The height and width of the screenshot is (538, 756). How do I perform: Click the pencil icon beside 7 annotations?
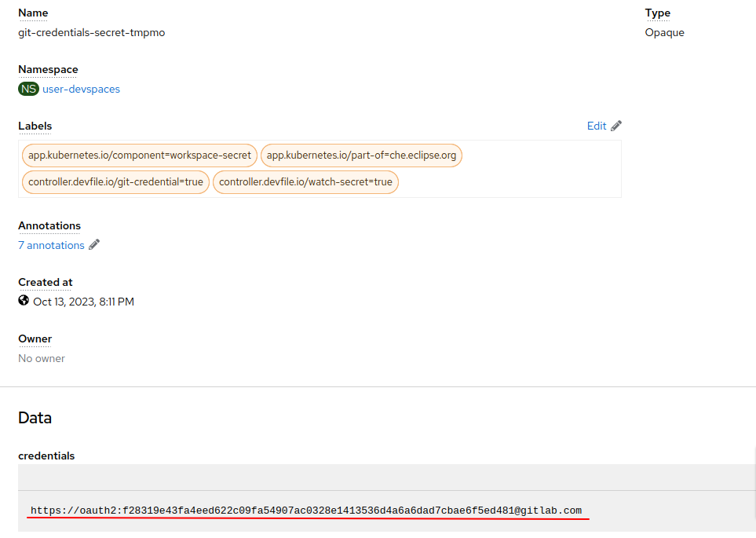94,244
